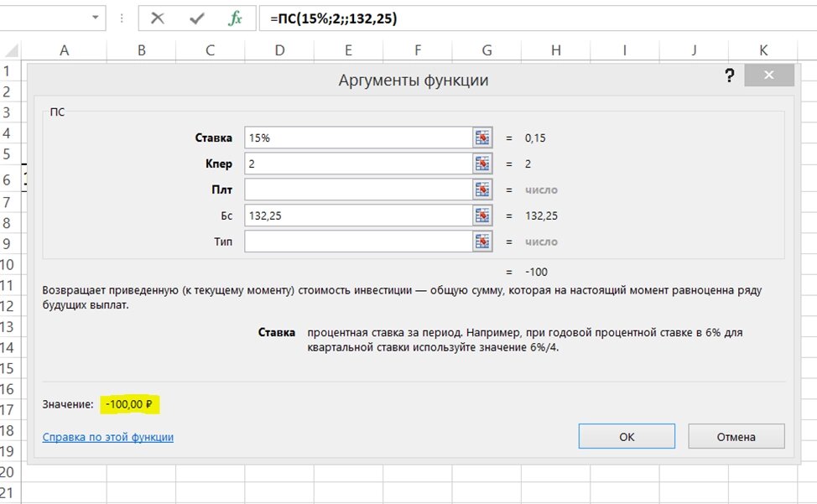This screenshot has width=817, height=504.
Task: Click the dialog help question mark icon
Action: click(x=730, y=76)
